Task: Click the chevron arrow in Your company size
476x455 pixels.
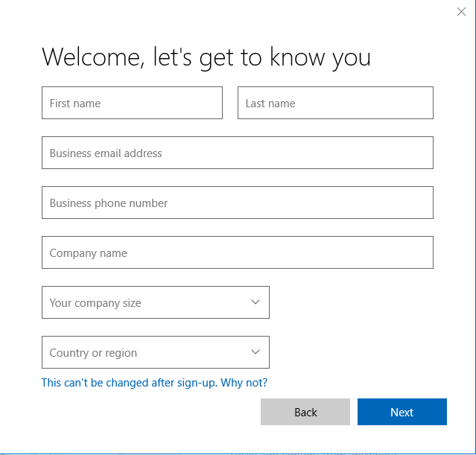Action: pos(256,302)
